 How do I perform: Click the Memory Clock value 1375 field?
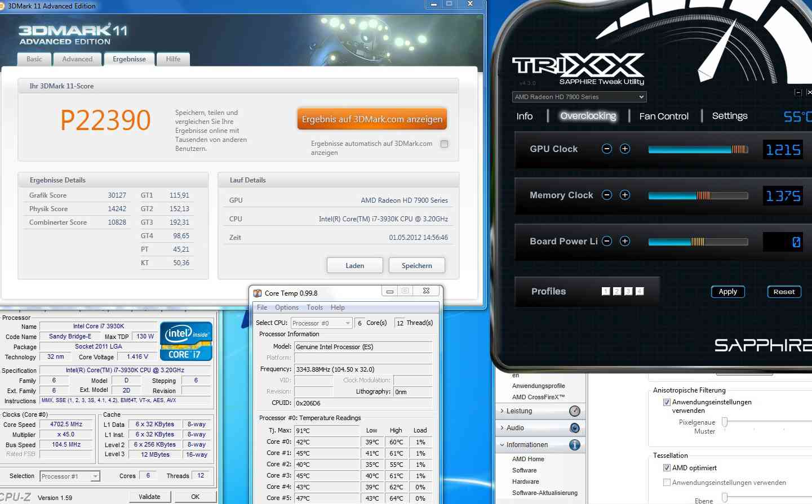783,196
